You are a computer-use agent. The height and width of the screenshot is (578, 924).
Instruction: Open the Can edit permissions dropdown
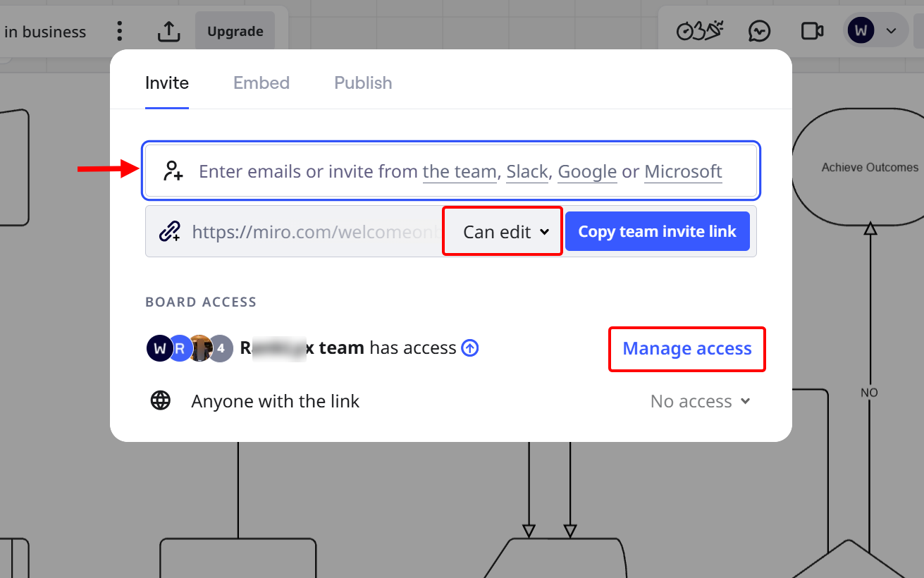pyautogui.click(x=502, y=231)
